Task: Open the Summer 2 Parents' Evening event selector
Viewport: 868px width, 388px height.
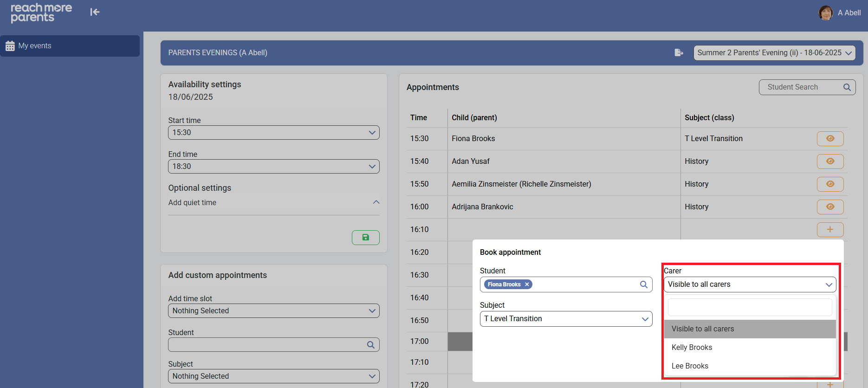Action: 774,53
